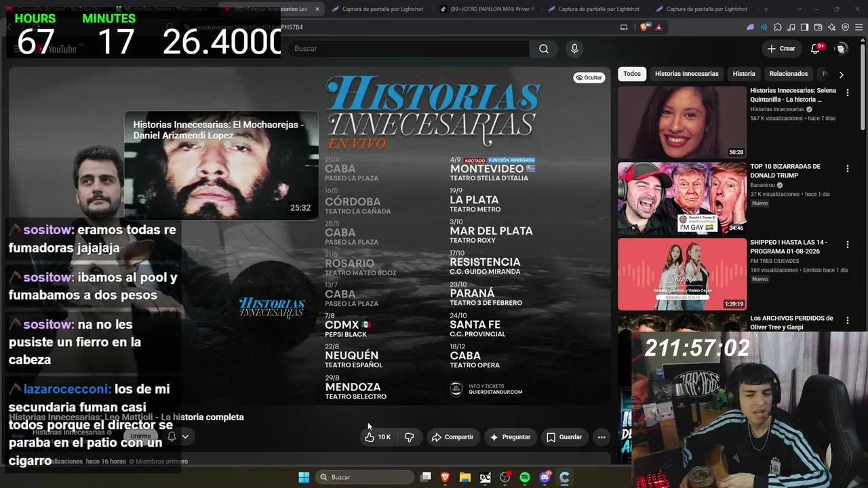868x488 pixels.
Task: Open the browser hamburger main menu
Action: pyautogui.click(x=859, y=27)
